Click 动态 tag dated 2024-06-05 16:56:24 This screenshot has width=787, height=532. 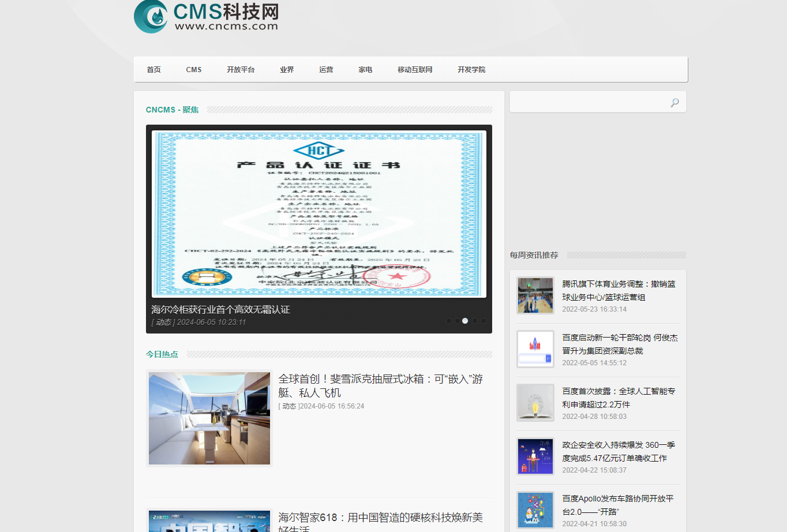289,406
